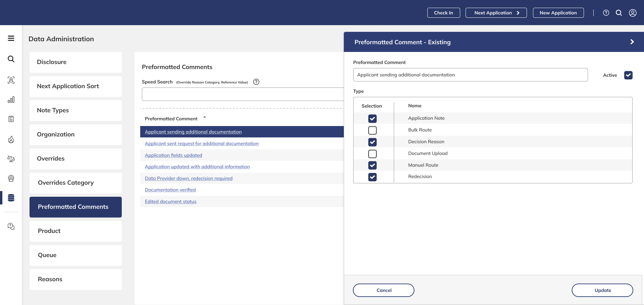Viewport: 644px width, 305px height.
Task: Click the Preformatted Comment text field
Action: (470, 75)
